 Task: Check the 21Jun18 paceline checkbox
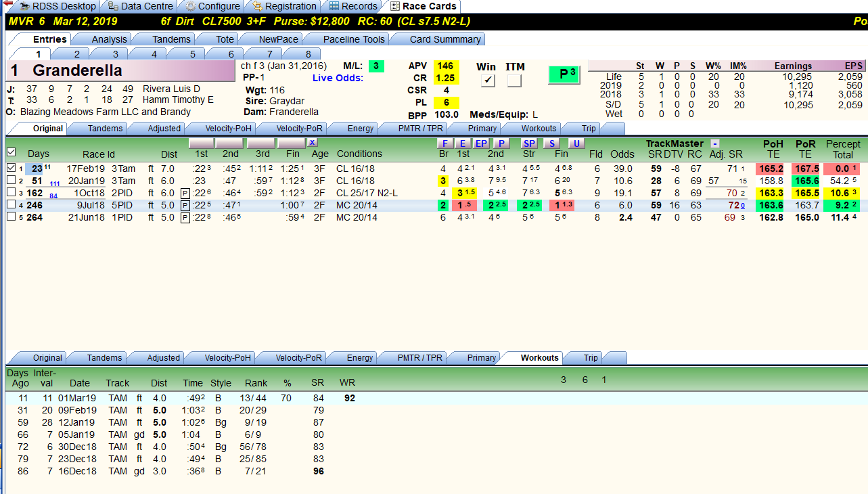(11, 217)
